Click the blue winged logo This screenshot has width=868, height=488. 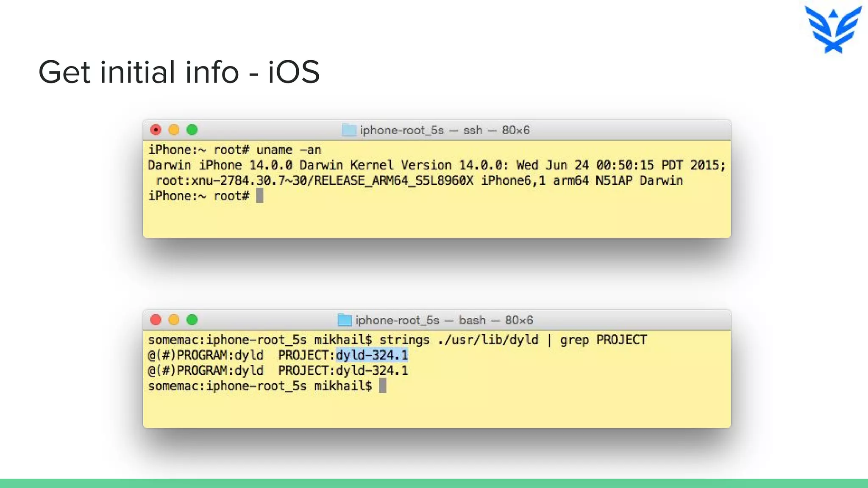(x=833, y=29)
